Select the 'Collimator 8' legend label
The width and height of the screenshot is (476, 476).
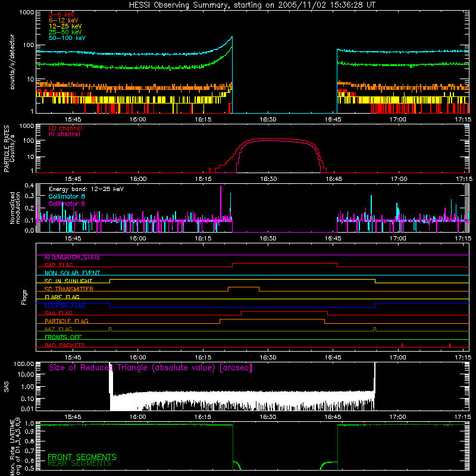(x=67, y=196)
